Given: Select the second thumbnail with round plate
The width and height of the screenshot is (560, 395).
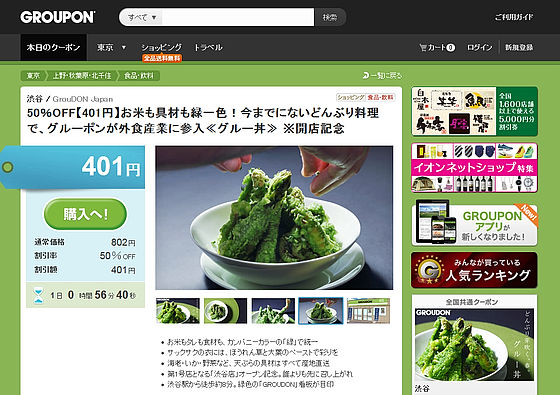Looking at the screenshot, I should pyautogui.click(x=225, y=311).
